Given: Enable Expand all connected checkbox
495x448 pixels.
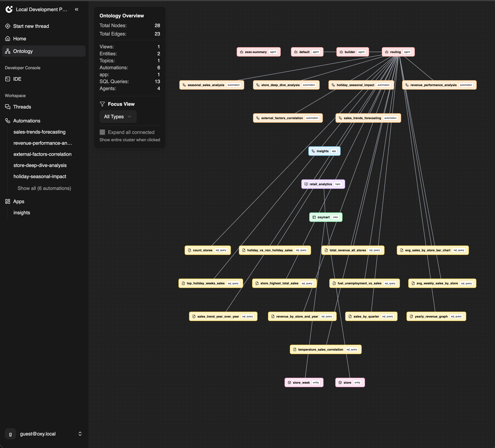Looking at the screenshot, I should [x=102, y=132].
